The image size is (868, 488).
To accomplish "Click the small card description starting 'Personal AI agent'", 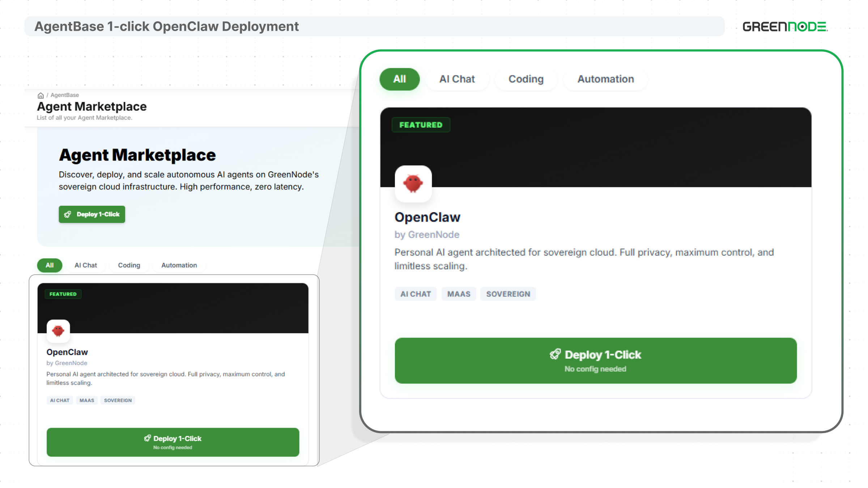I will pos(166,378).
